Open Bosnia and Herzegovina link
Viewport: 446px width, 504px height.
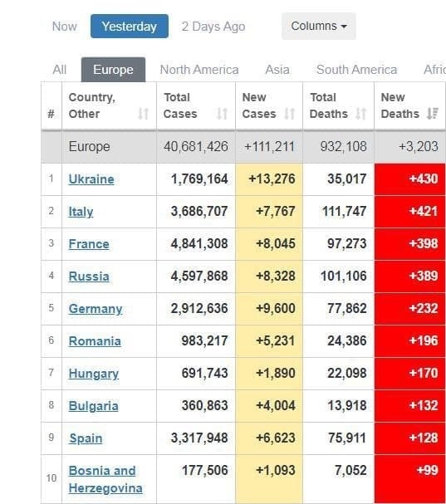[105, 479]
